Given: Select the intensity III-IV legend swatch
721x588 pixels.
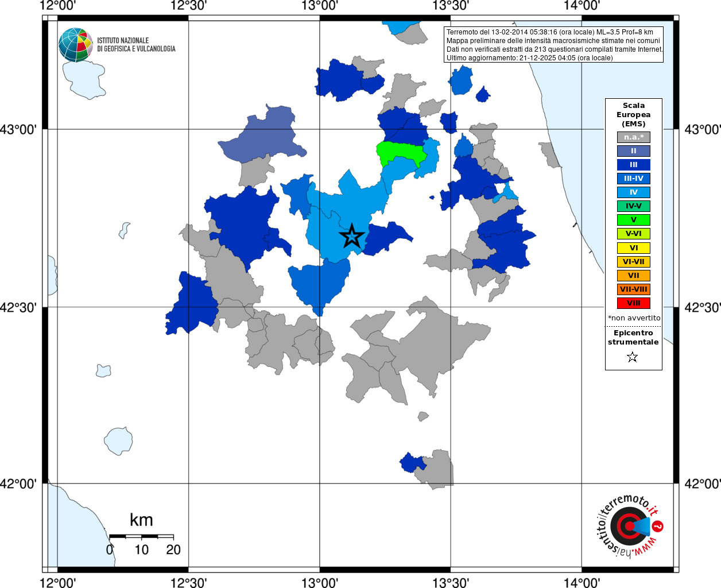Looking at the screenshot, I should coord(634,179).
